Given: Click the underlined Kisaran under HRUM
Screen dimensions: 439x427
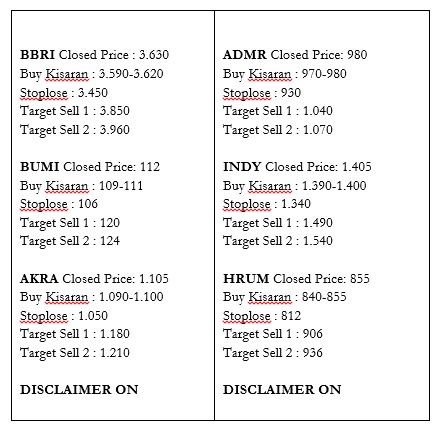Looking at the screenshot, I should click(x=270, y=297).
